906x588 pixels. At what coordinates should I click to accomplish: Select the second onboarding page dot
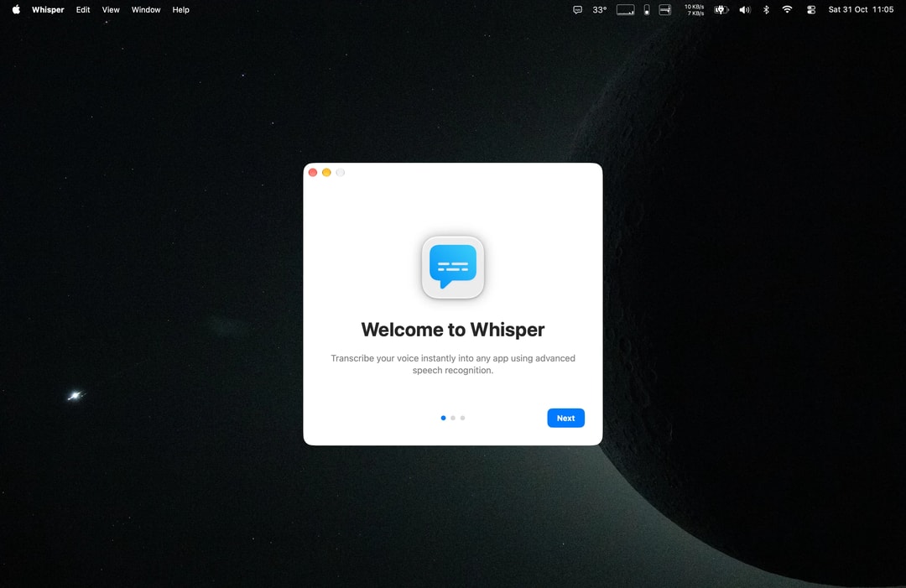pyautogui.click(x=453, y=419)
